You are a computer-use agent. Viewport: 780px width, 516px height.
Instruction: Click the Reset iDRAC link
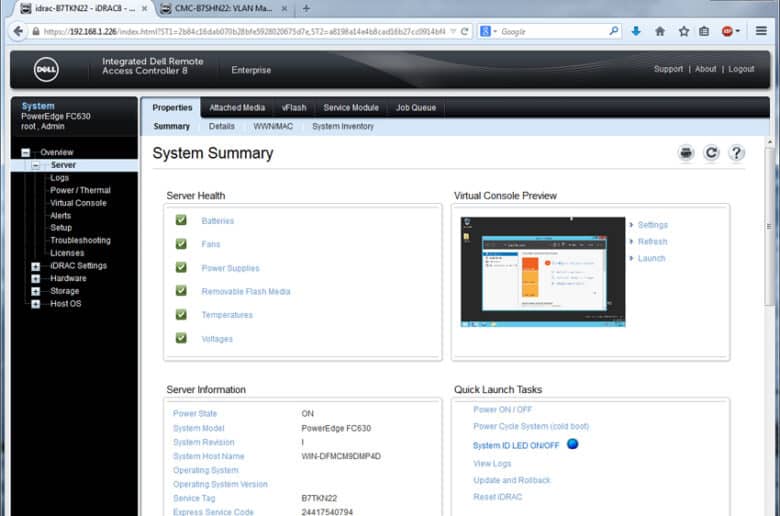tap(497, 497)
